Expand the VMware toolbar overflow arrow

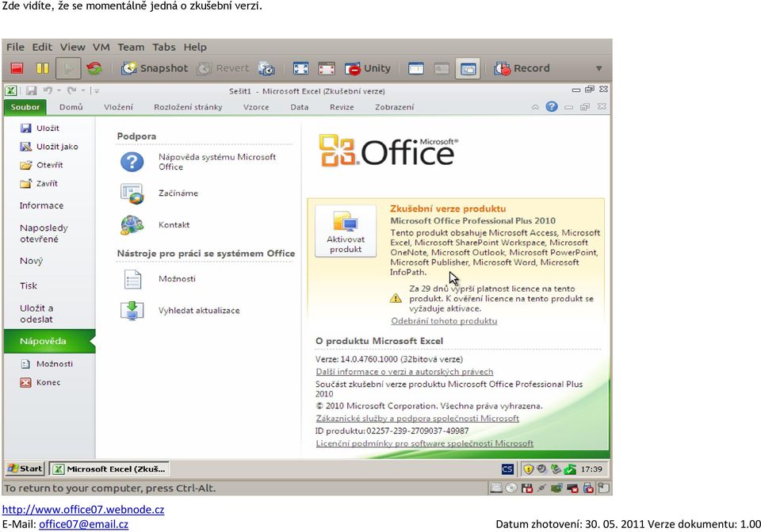coord(599,68)
